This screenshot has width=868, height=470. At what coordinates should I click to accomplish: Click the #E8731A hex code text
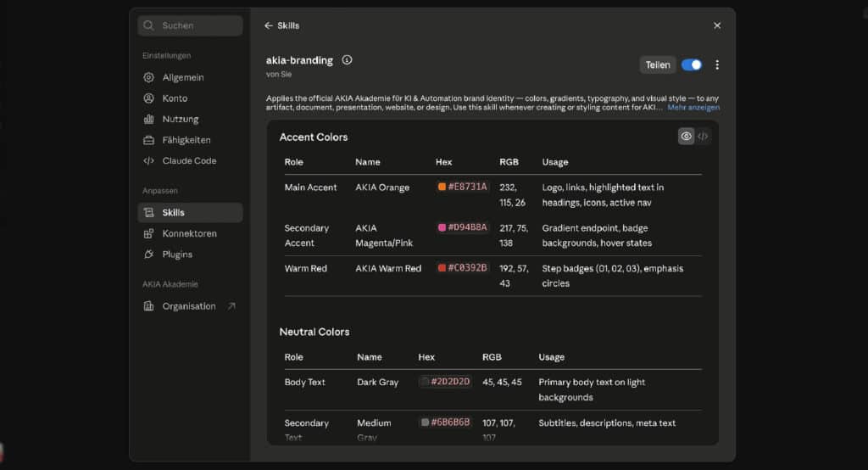coord(467,187)
